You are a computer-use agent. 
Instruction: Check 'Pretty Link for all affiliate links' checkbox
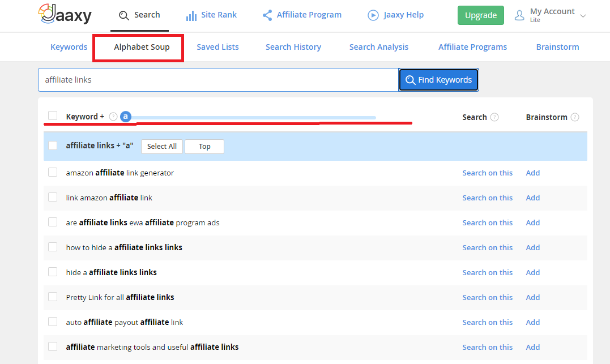pos(53,297)
